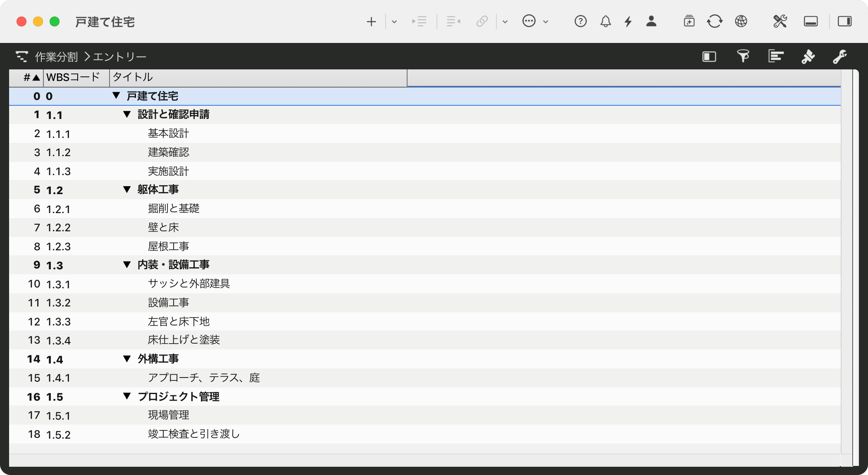Toggle the left pane icon in view bar
868x475 pixels.
click(x=709, y=57)
